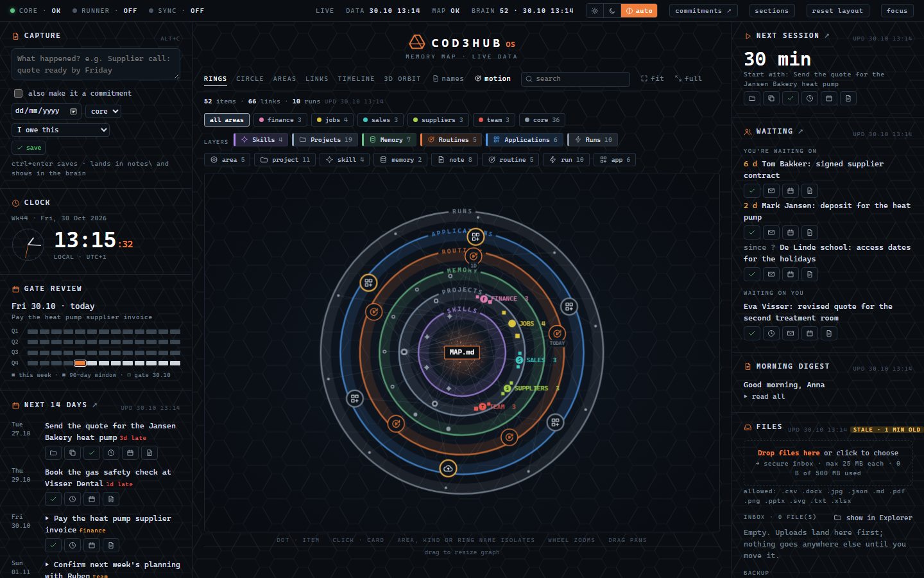Open the date picker calendar icon

73,111
